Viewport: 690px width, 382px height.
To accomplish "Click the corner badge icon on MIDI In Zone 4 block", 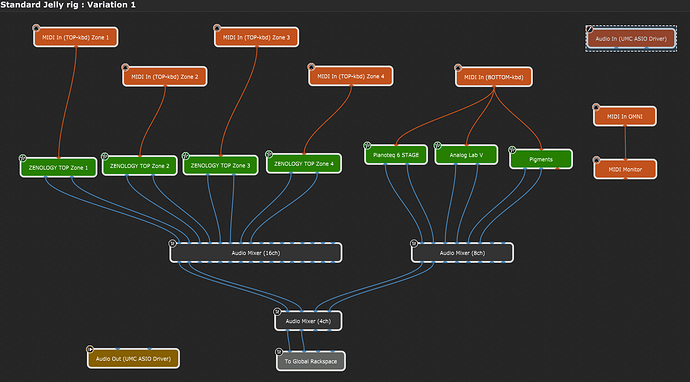I will pyautogui.click(x=312, y=67).
